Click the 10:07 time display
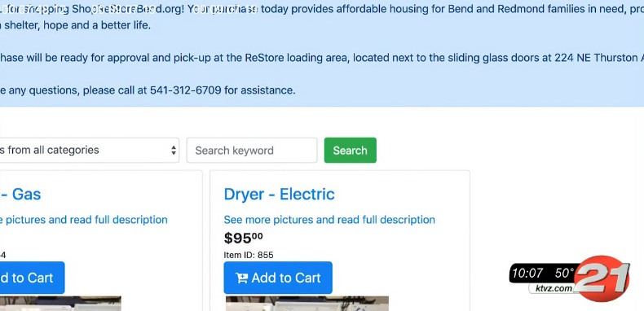 point(527,273)
